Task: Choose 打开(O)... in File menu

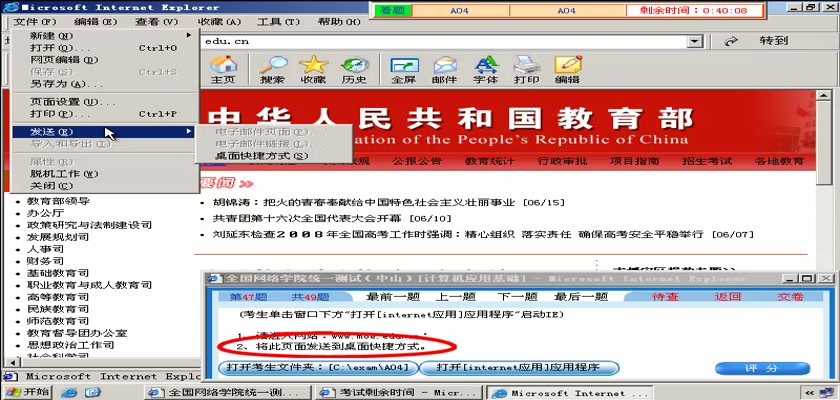Action: (105, 48)
